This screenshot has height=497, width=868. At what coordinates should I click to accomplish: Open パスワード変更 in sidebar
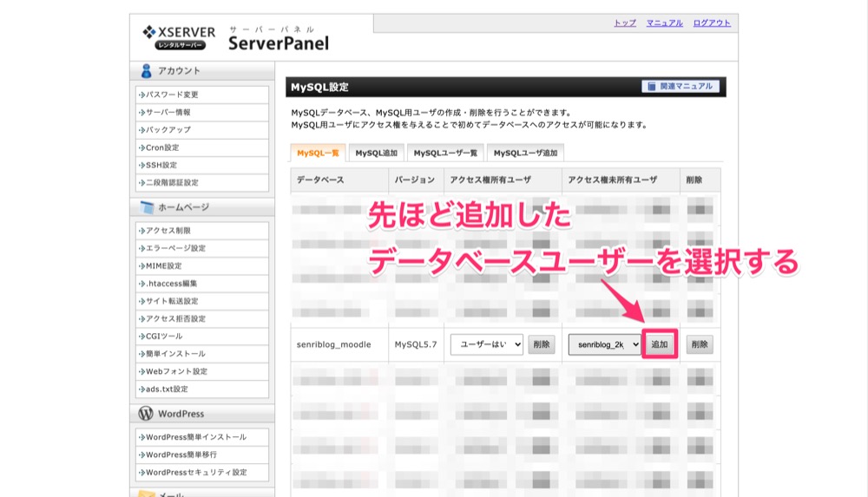click(202, 95)
